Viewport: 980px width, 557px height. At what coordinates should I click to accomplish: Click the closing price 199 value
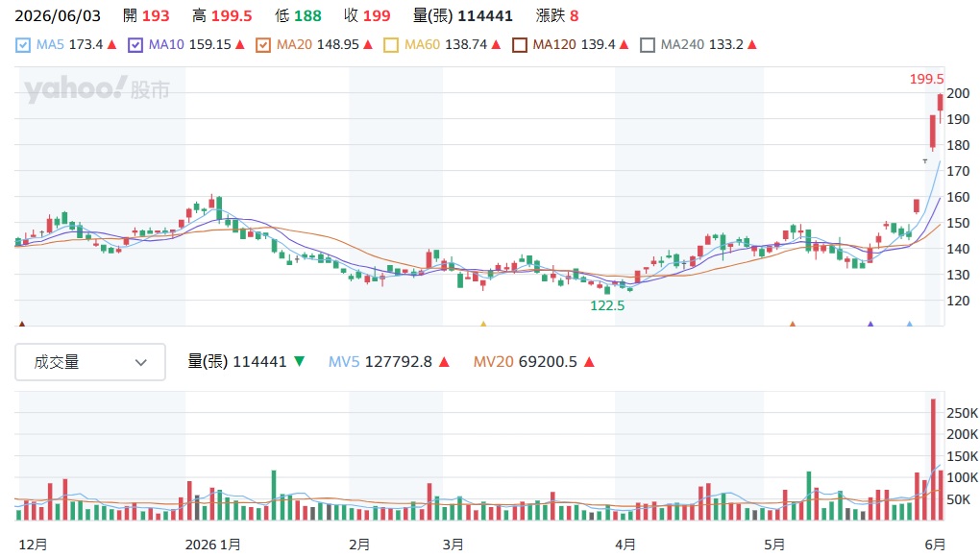377,15
